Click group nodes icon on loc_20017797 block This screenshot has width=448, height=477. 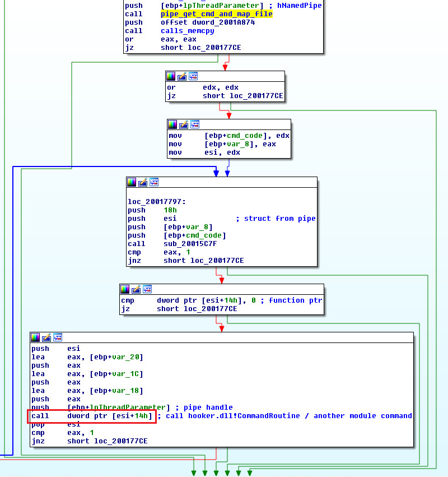(154, 182)
